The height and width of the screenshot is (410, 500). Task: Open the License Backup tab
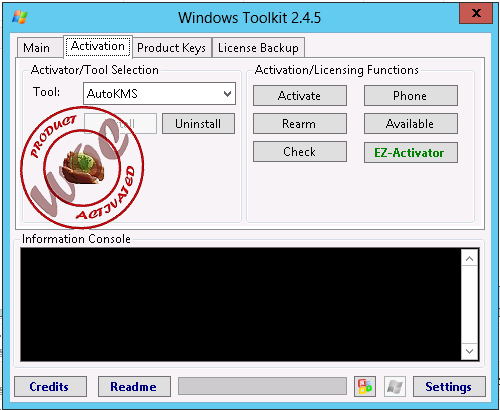(258, 48)
